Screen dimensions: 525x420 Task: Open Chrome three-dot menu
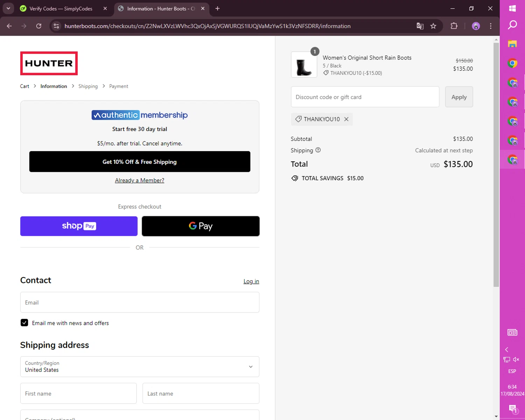click(491, 26)
